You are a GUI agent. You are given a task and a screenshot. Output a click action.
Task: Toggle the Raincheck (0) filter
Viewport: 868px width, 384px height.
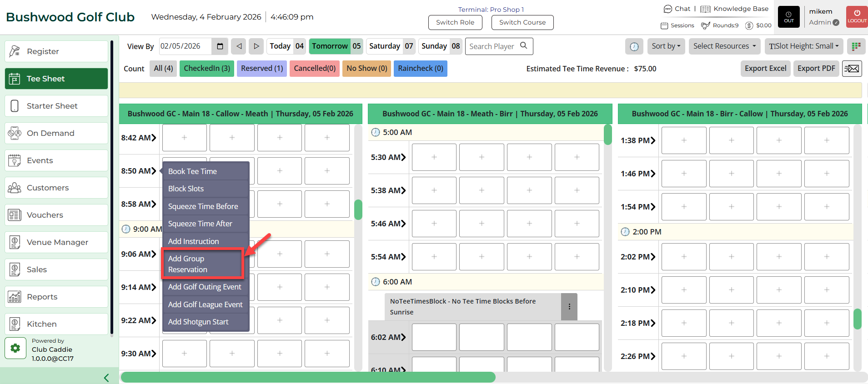click(420, 69)
